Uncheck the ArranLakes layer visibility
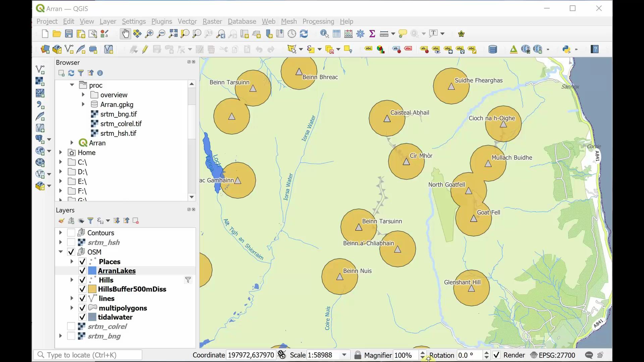This screenshot has height=362, width=644. pyautogui.click(x=82, y=271)
